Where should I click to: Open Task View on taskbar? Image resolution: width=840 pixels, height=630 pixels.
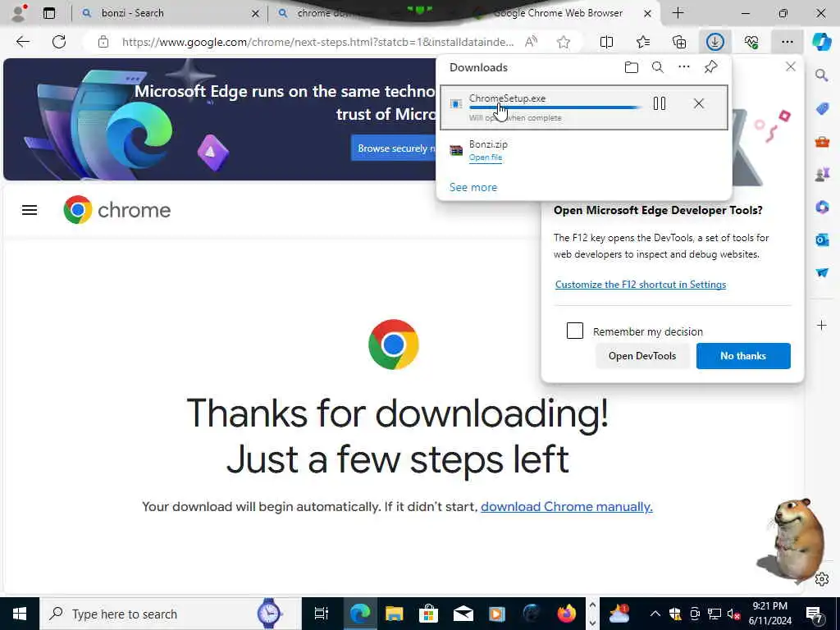coord(321,614)
